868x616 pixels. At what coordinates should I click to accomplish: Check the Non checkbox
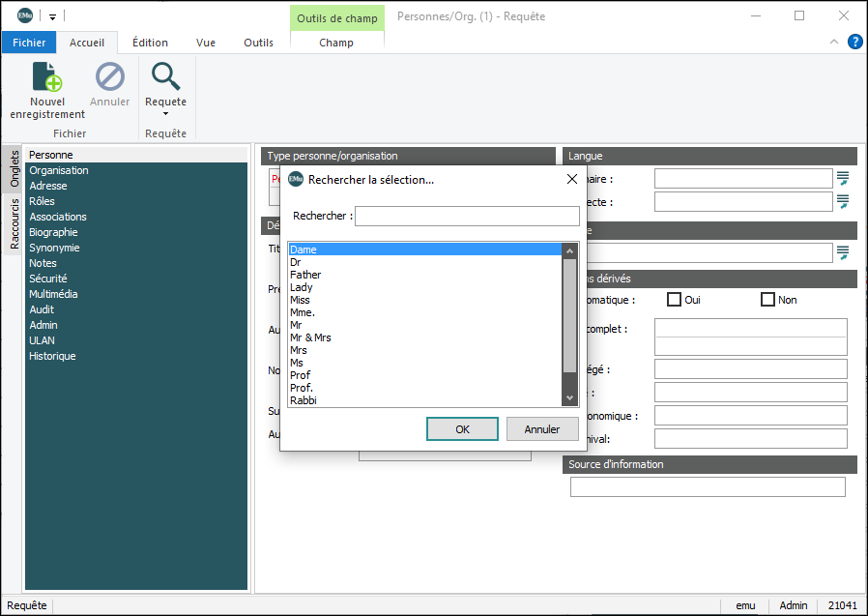768,300
